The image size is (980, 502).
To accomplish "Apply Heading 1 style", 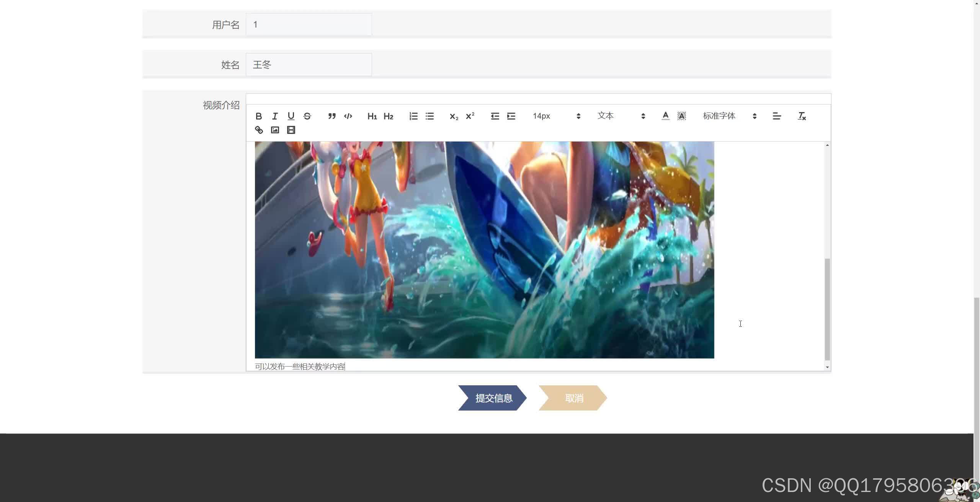I will (372, 116).
